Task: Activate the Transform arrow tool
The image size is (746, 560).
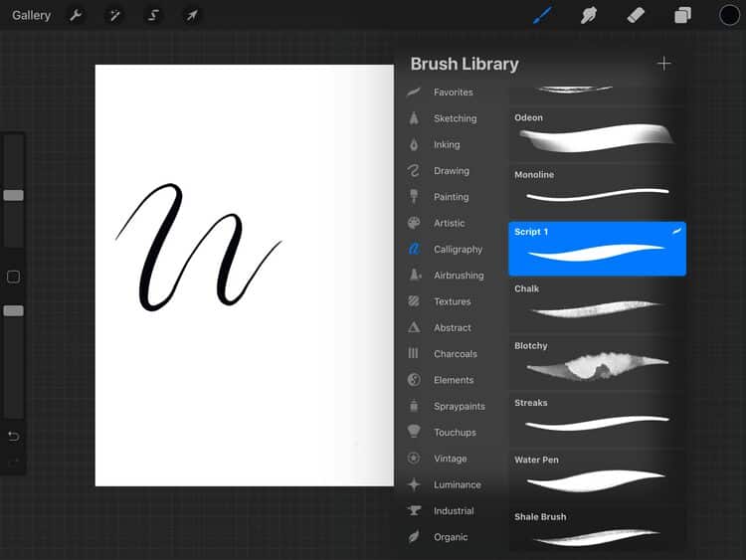Action: pos(191,15)
